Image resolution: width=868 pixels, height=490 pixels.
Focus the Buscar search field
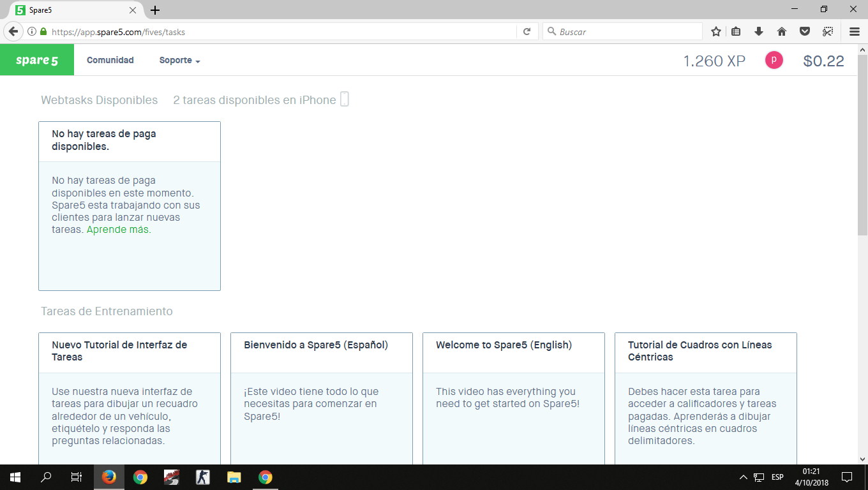[x=622, y=31]
